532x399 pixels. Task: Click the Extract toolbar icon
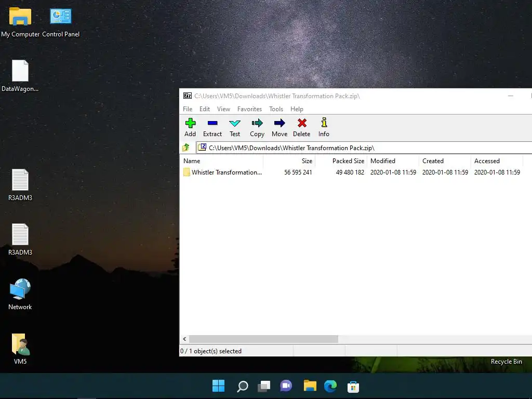(212, 128)
